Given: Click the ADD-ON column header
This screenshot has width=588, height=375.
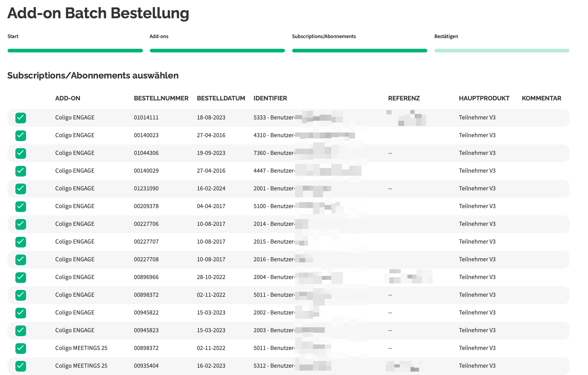Looking at the screenshot, I should coord(68,98).
